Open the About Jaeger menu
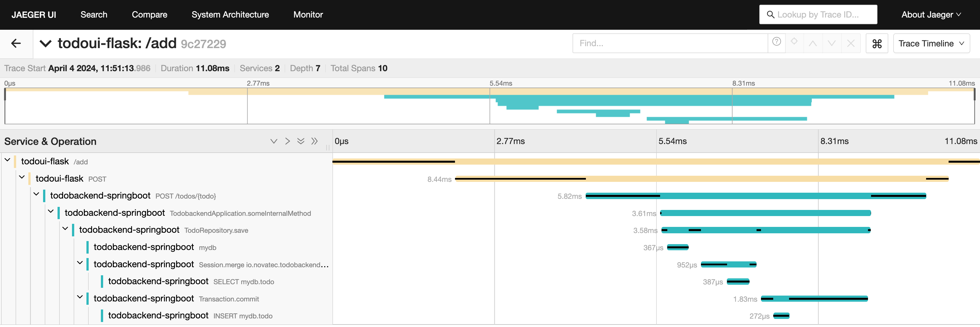 tap(931, 14)
